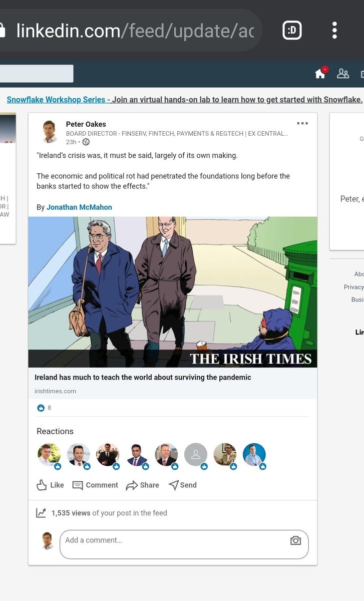Open article headline about surviving the pandemic
Screen dimensions: 364x601
143,377
